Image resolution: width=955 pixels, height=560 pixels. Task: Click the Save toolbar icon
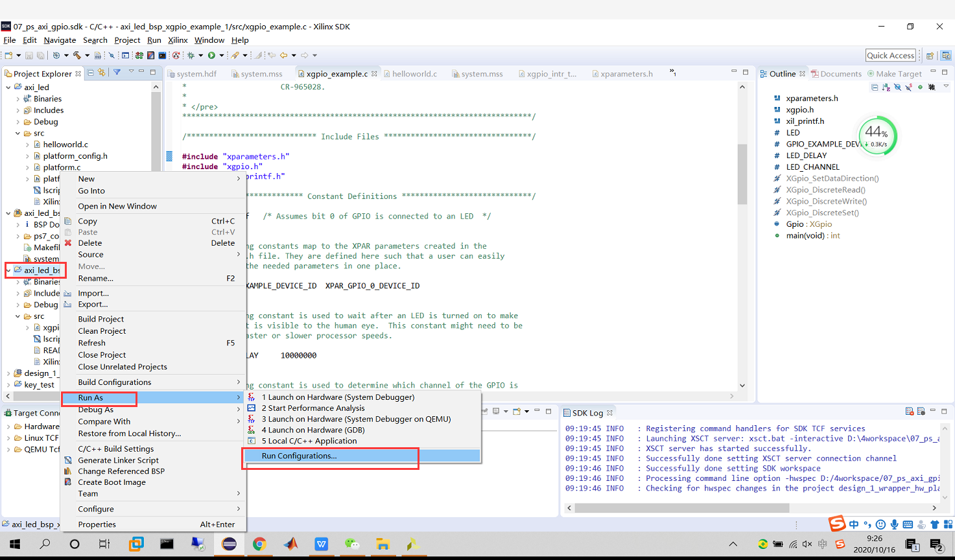tap(29, 55)
